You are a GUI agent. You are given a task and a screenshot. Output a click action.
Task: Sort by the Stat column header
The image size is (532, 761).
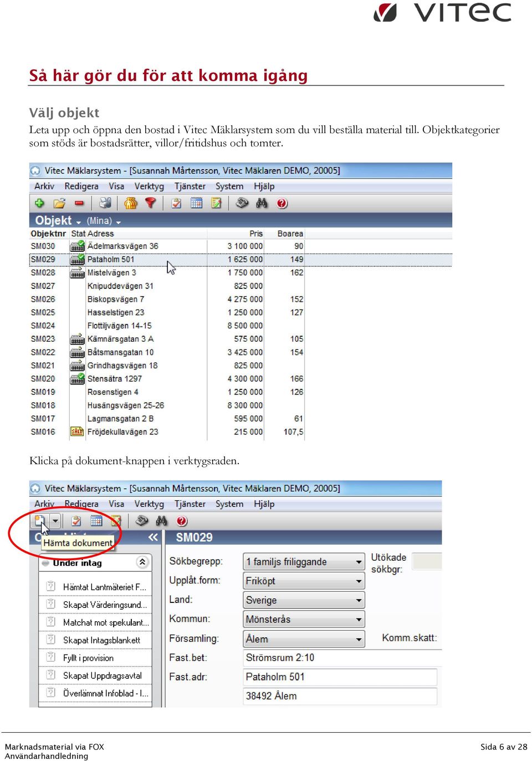(78, 234)
